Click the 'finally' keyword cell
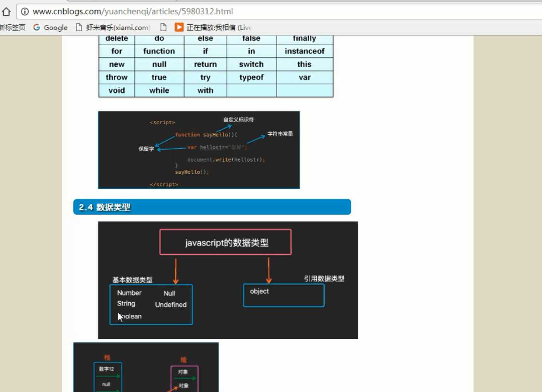Image resolution: width=542 pixels, height=392 pixels. pos(304,40)
